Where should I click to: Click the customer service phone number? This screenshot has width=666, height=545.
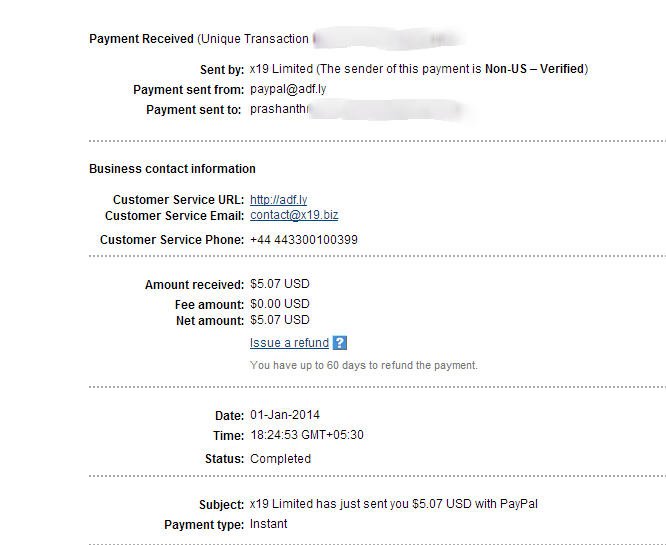pos(304,240)
